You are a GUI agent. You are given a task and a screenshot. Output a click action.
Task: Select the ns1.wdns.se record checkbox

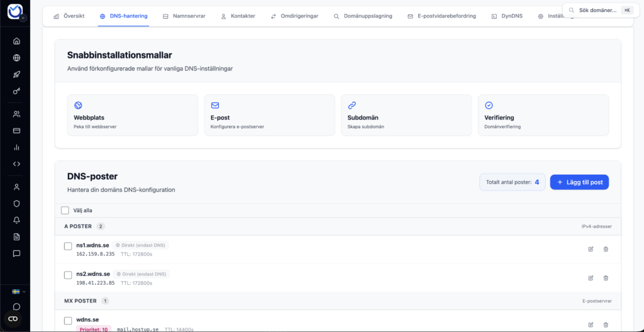(68, 246)
